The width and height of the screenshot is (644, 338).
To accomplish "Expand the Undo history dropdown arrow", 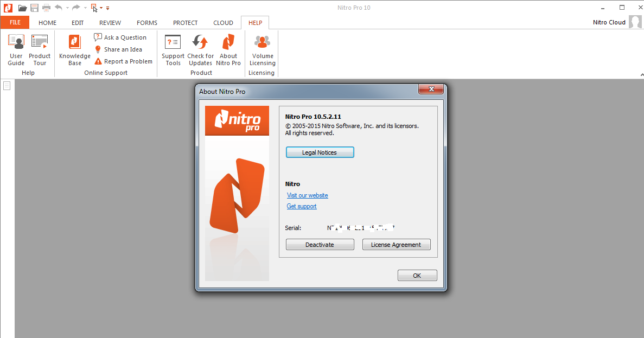I will (x=67, y=8).
